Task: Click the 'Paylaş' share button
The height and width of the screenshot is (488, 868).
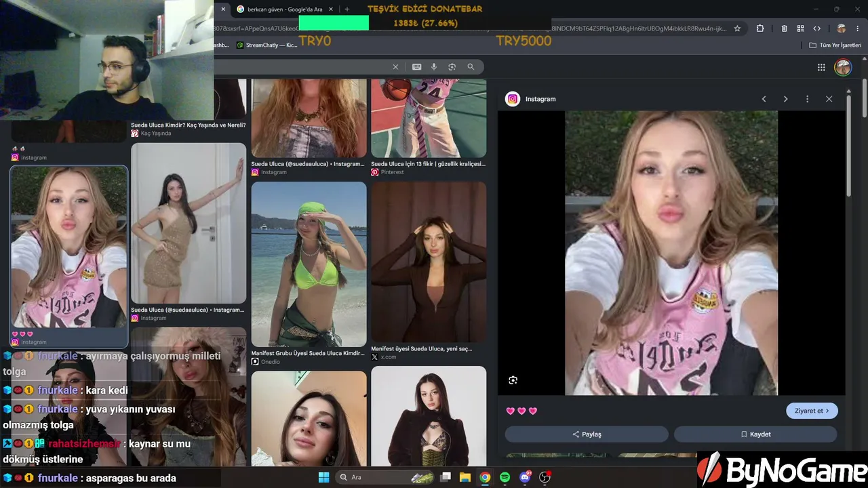Action: point(587,434)
